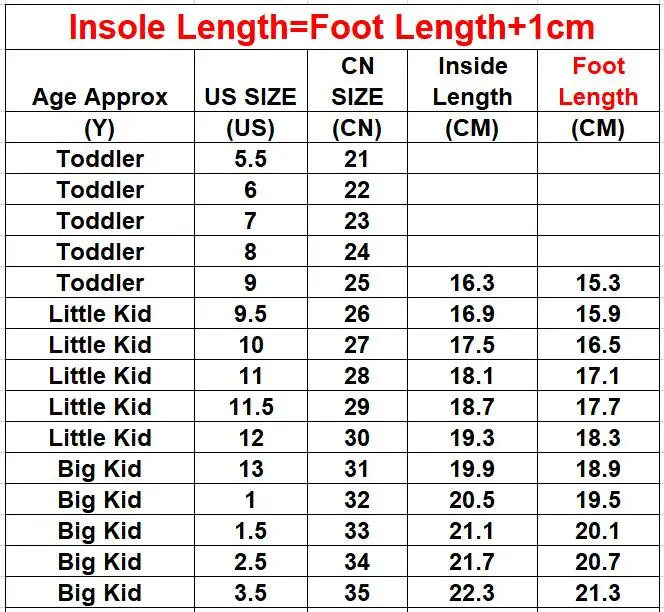Click the CN size 35 cell

click(357, 593)
